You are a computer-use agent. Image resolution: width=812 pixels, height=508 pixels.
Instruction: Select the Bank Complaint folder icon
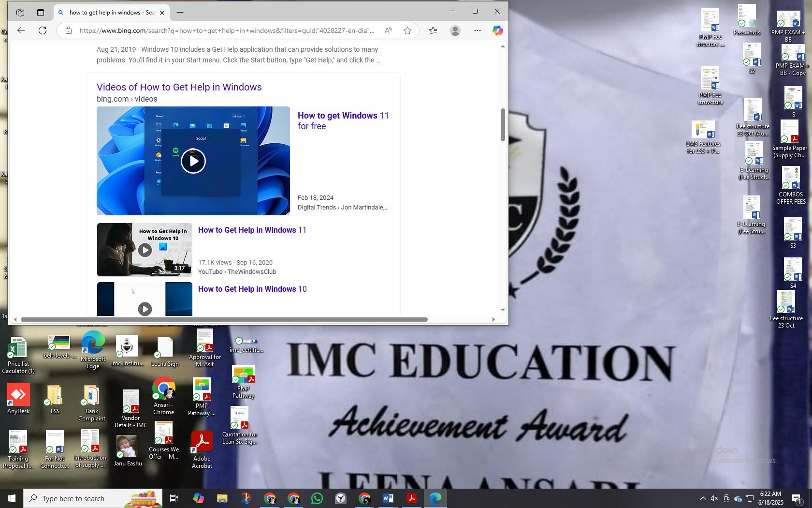point(92,403)
